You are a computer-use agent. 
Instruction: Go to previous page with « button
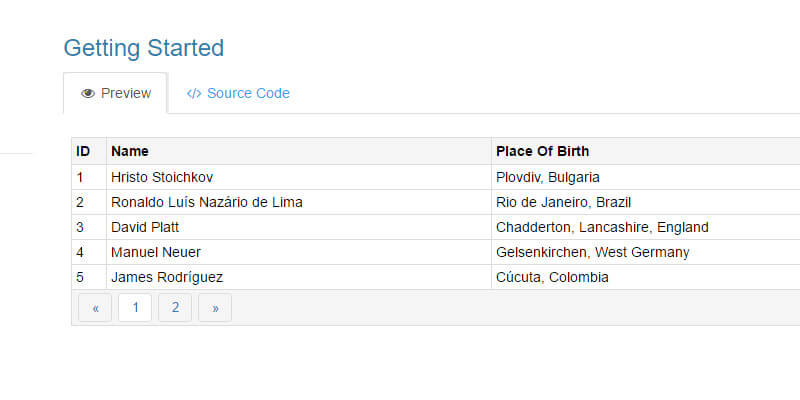click(95, 308)
